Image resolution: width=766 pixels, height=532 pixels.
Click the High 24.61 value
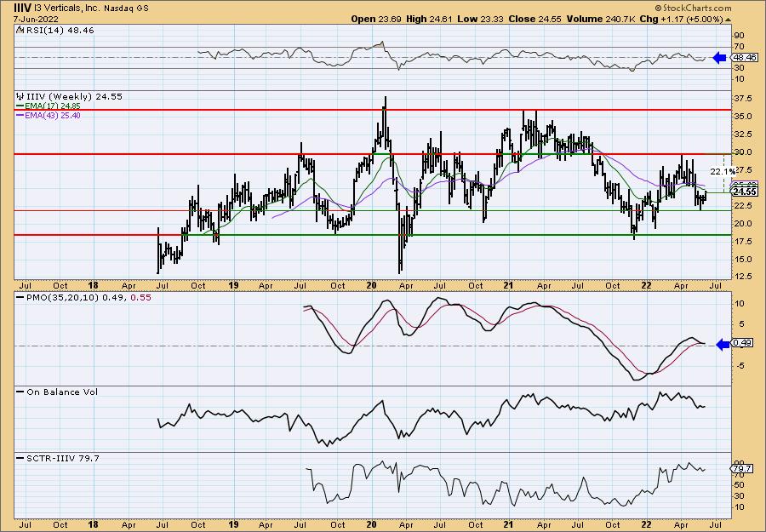tap(430, 19)
